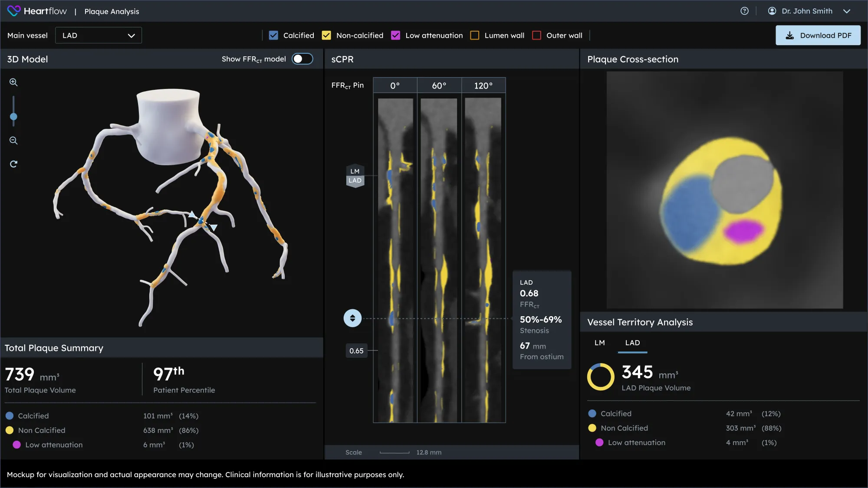Click the user profile icon next to Dr. John Smith
This screenshot has width=868, height=488.
[772, 11]
